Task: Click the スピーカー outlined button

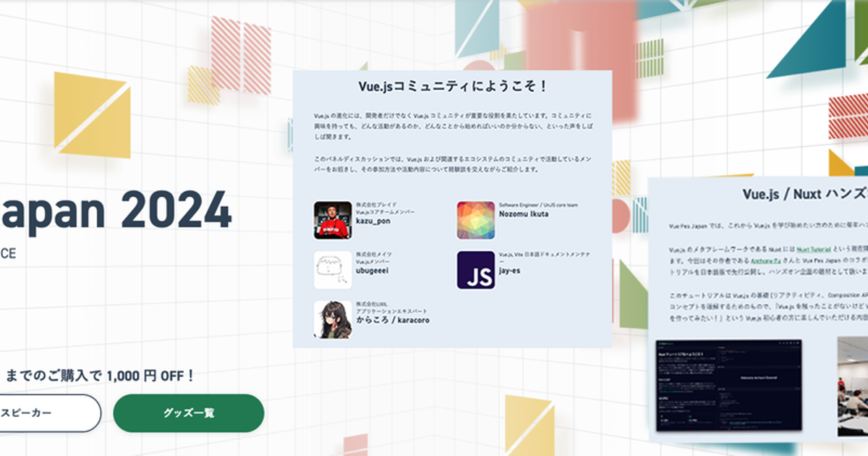Action: pos(49,413)
